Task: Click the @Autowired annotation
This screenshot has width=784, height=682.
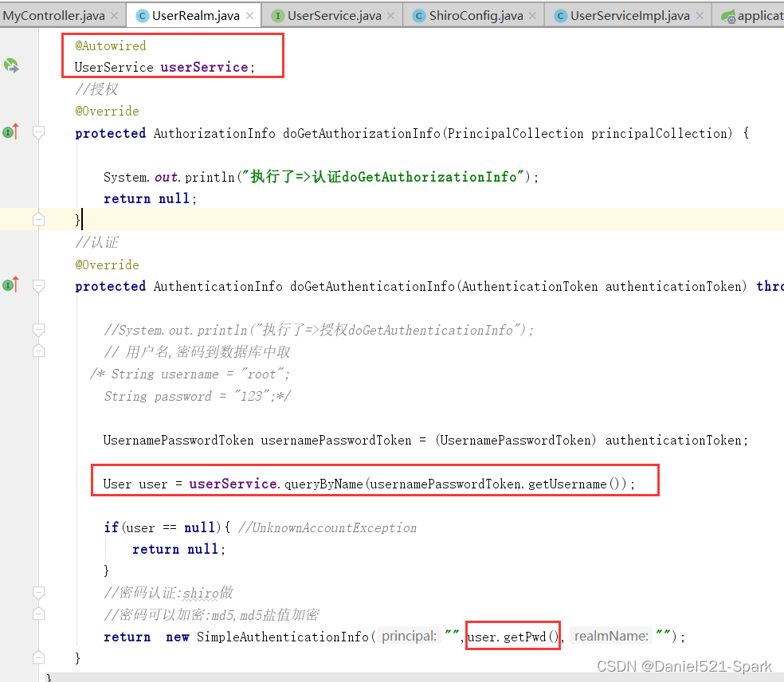Action: (111, 45)
